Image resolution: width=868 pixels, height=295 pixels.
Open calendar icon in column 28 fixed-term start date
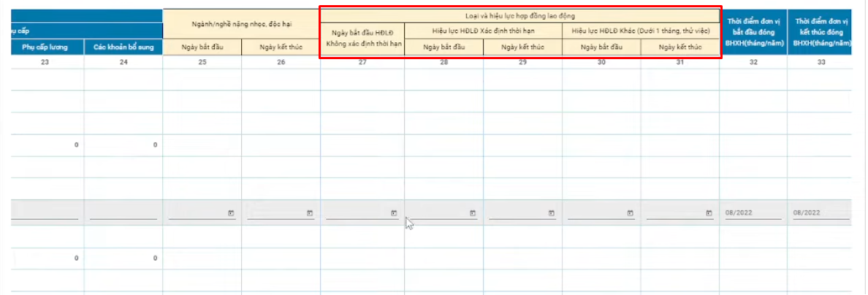(x=472, y=212)
